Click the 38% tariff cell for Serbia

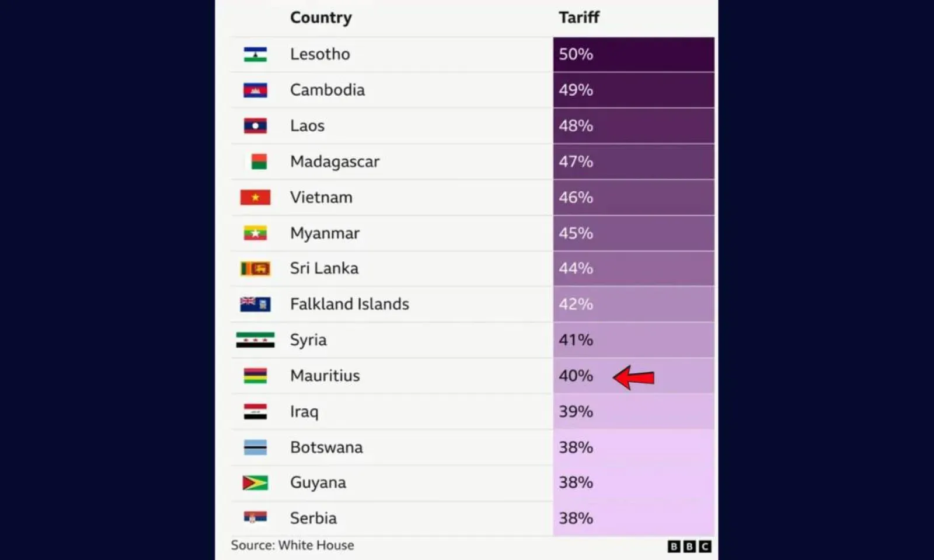(x=633, y=518)
